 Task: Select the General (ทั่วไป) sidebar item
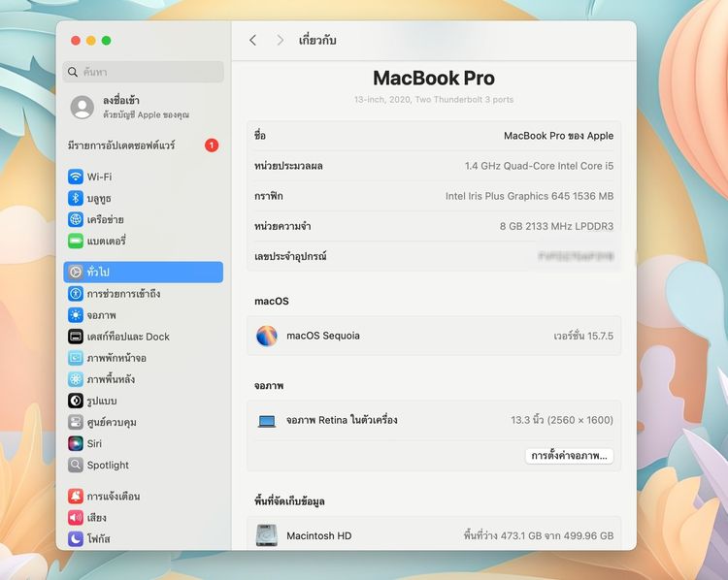click(143, 272)
